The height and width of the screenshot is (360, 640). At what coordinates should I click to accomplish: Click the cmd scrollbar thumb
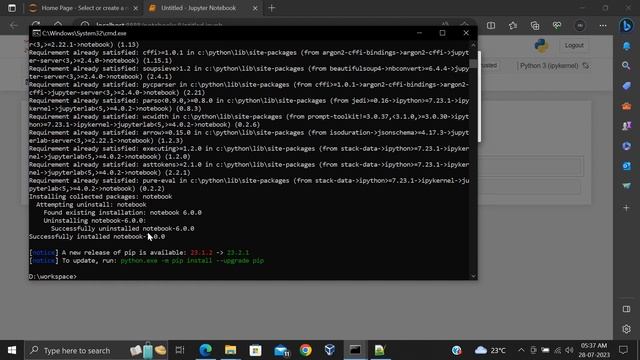click(473, 64)
